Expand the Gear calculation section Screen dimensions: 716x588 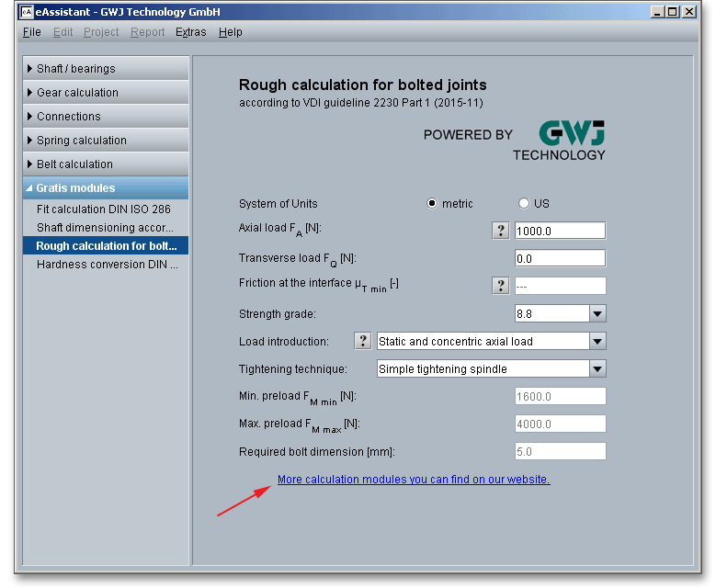[x=106, y=93]
